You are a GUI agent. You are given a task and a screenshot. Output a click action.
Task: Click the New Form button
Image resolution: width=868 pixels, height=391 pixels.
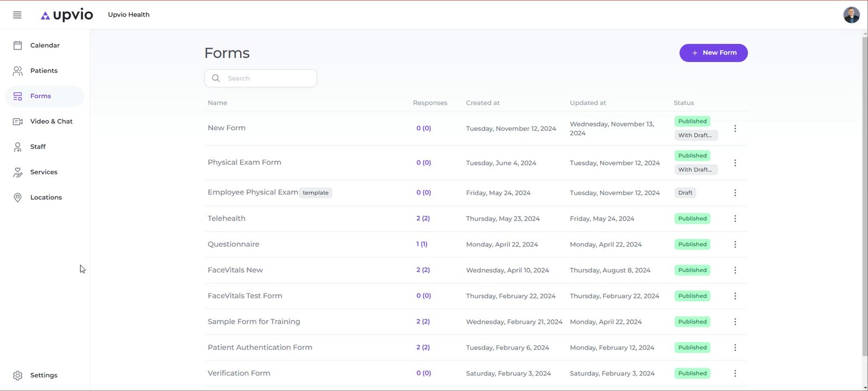713,53
